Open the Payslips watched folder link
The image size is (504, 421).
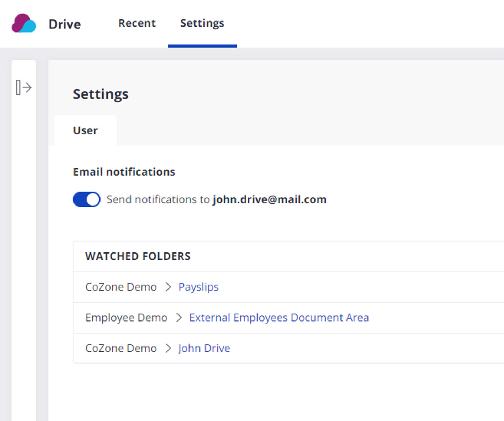point(198,287)
